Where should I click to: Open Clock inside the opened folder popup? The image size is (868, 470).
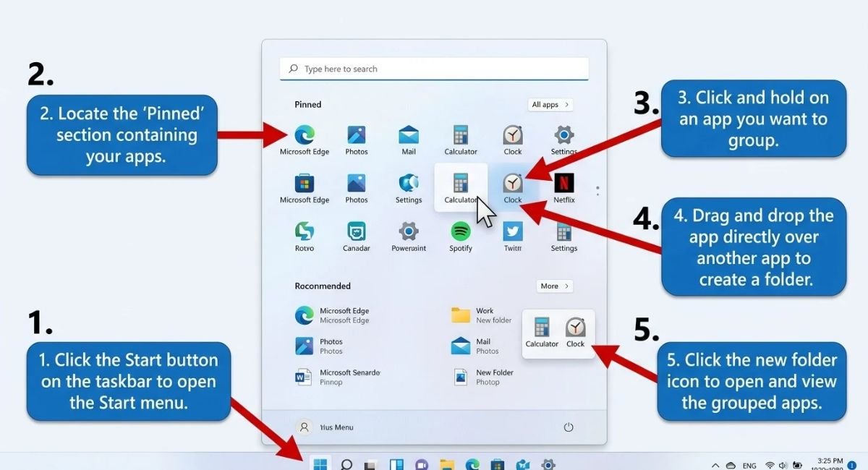click(576, 333)
